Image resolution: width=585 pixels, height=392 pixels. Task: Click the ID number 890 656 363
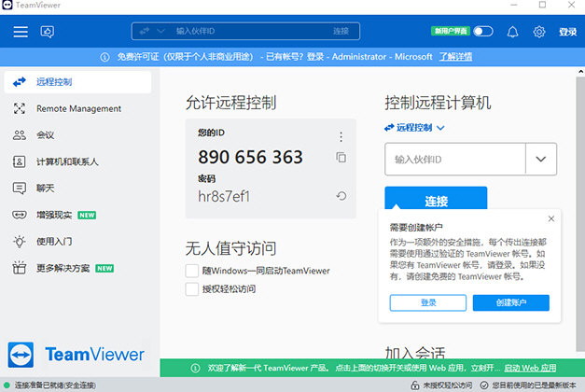click(250, 157)
